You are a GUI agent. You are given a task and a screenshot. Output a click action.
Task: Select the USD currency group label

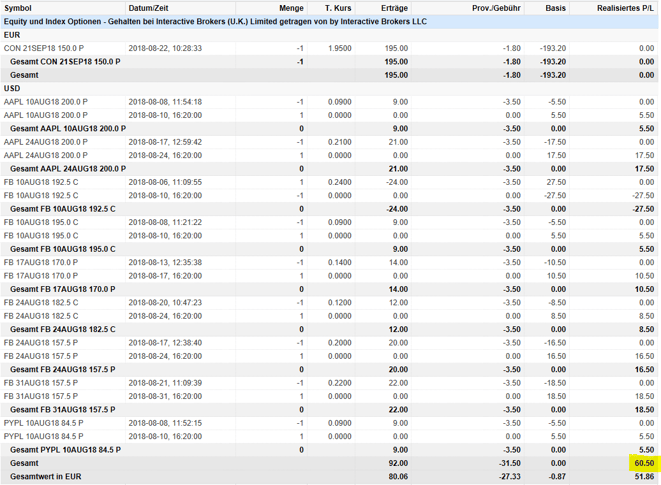click(12, 89)
